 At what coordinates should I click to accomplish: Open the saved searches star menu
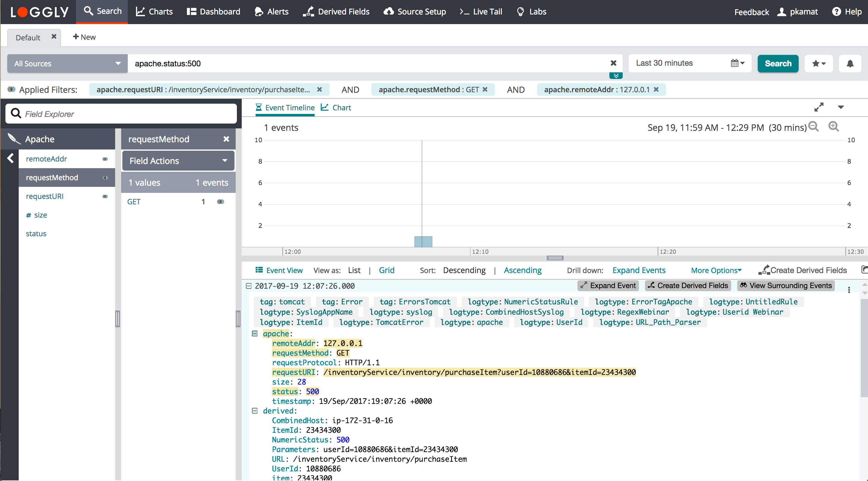point(818,64)
